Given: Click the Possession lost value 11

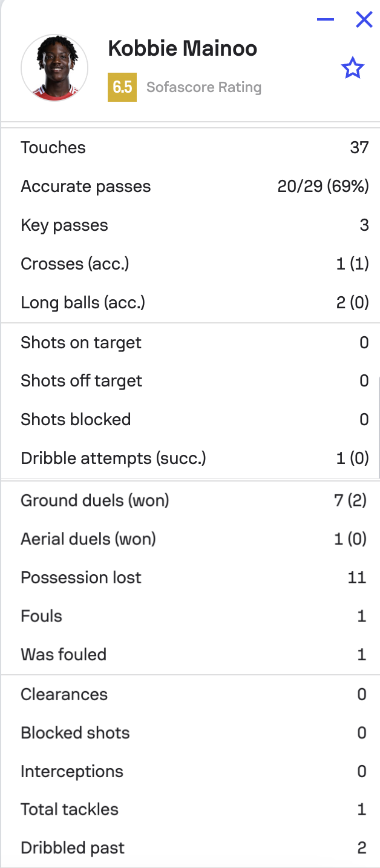Looking at the screenshot, I should coord(357,578).
